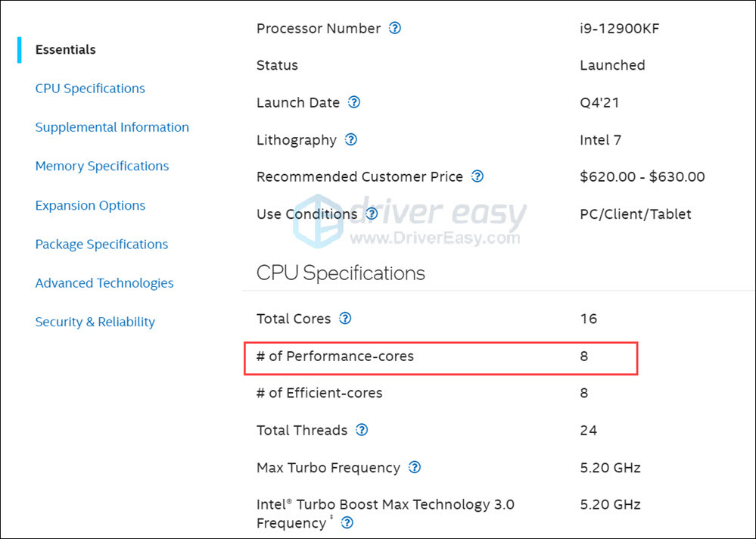The height and width of the screenshot is (539, 756).
Task: Open the Total Cores info icon
Action: [x=345, y=319]
